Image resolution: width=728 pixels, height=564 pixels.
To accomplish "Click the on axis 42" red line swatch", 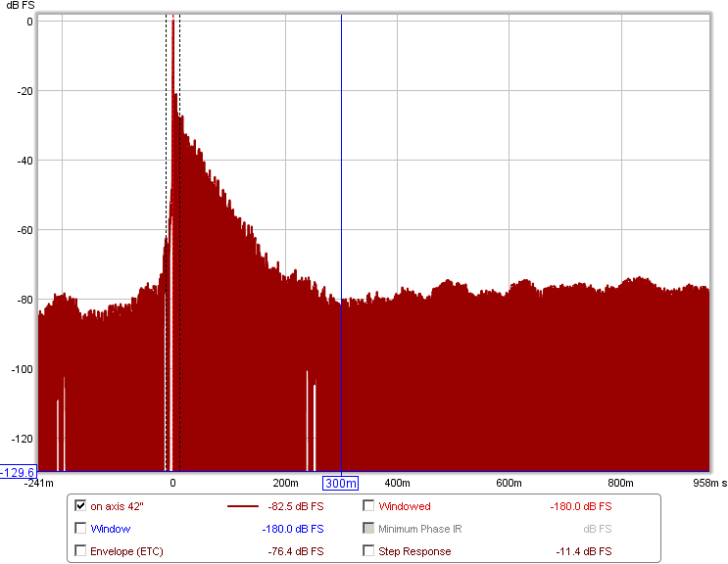I will [242, 506].
